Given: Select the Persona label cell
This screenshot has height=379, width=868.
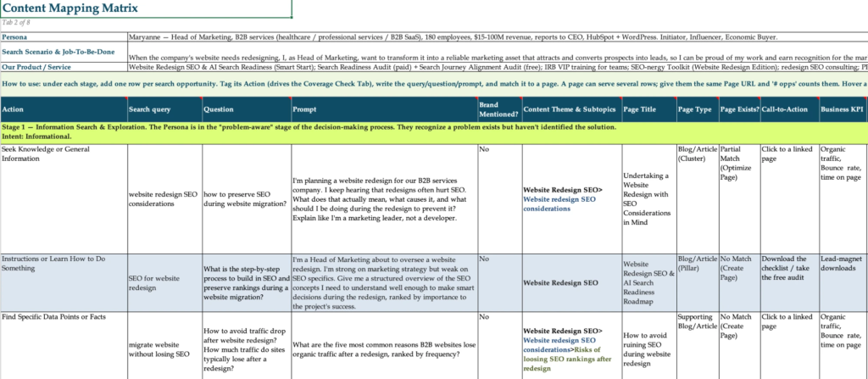Looking at the screenshot, I should click(x=64, y=37).
